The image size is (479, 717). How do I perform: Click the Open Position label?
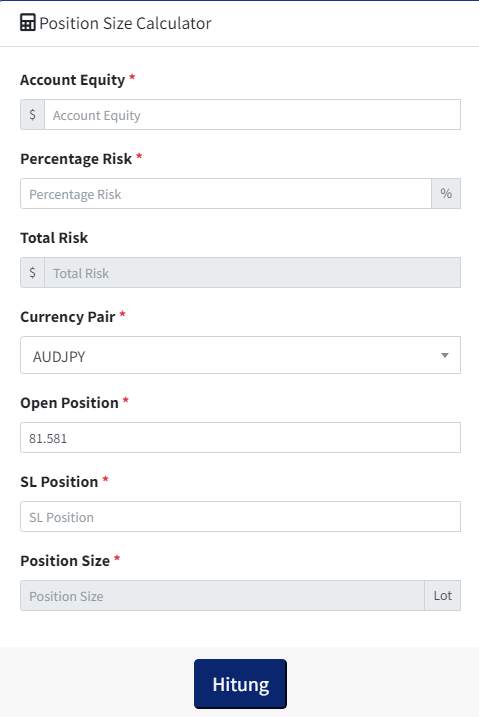coord(69,403)
